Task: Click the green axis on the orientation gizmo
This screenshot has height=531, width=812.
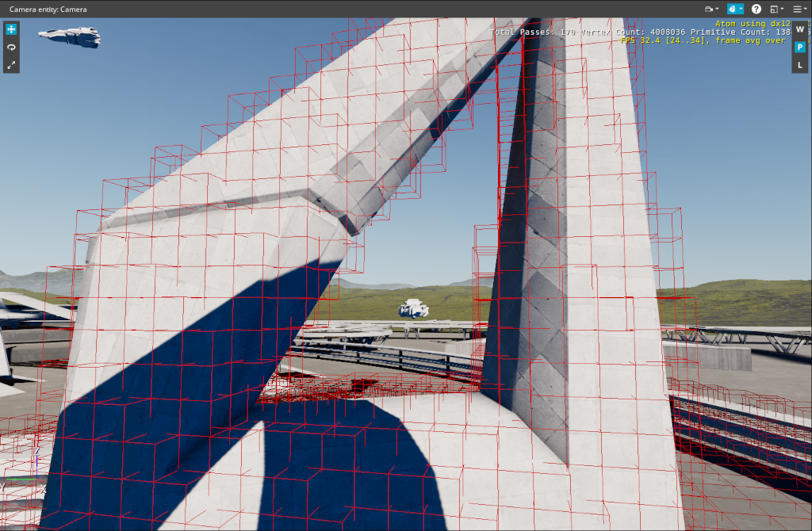Action: tap(20, 478)
